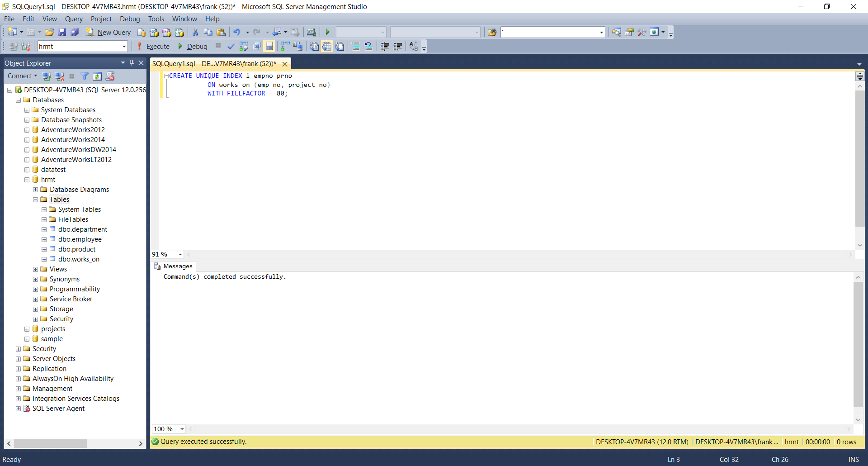Image resolution: width=868 pixels, height=466 pixels.
Task: Click the Copy icon in toolbar
Action: tap(208, 32)
